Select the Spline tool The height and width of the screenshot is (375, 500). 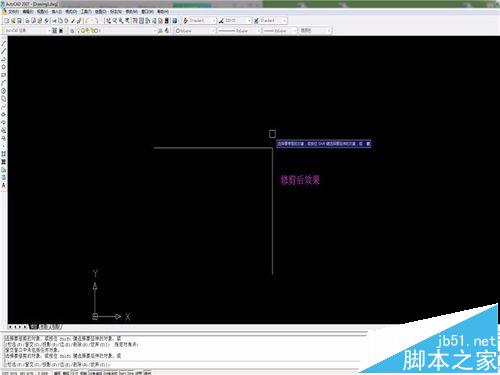click(4, 107)
